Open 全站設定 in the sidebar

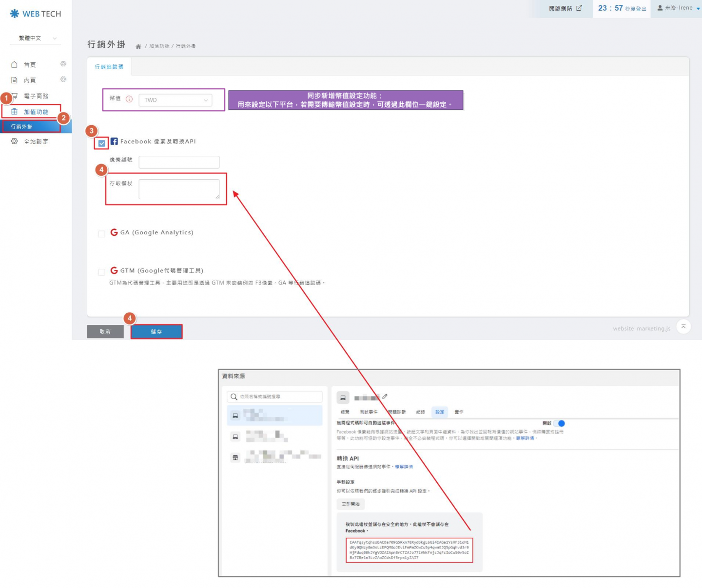pyautogui.click(x=36, y=142)
